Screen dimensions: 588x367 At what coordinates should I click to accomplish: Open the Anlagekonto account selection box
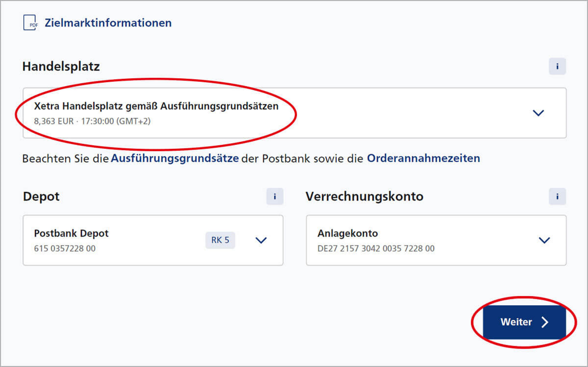click(x=436, y=240)
